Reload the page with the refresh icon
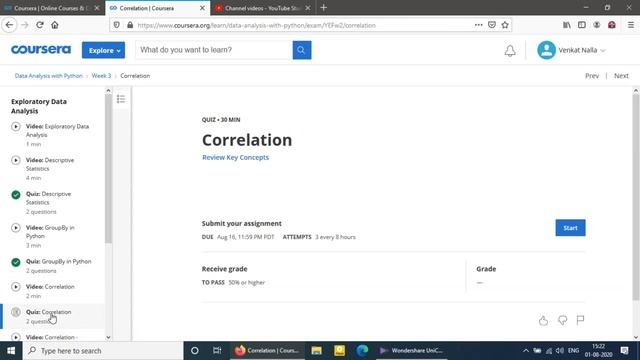640x360 pixels. (40, 25)
